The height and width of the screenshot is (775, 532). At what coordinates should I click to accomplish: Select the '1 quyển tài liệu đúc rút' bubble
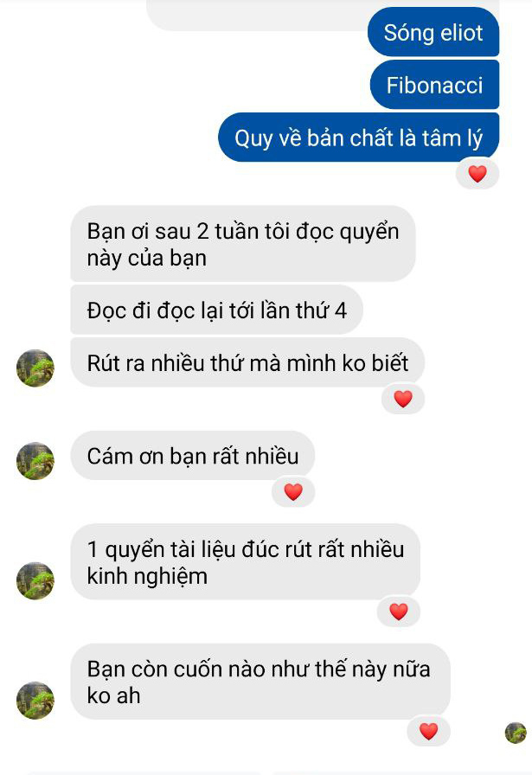pos(245,562)
